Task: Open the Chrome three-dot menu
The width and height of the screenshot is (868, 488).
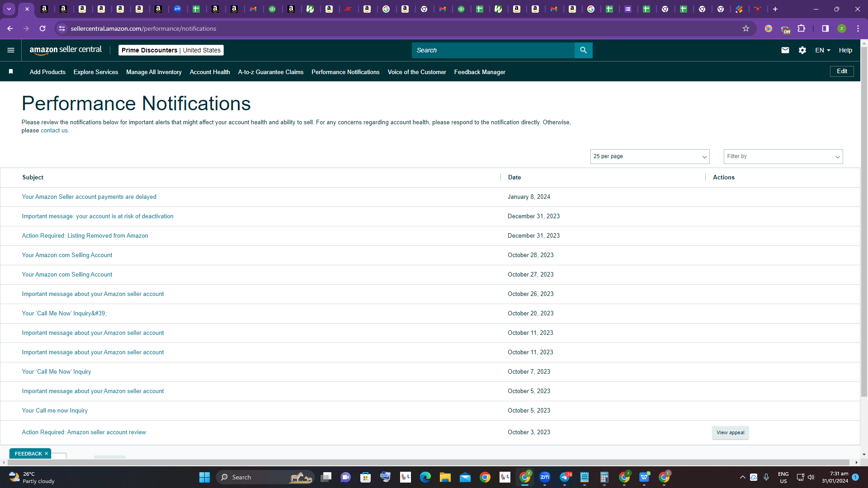Action: coord(858,28)
